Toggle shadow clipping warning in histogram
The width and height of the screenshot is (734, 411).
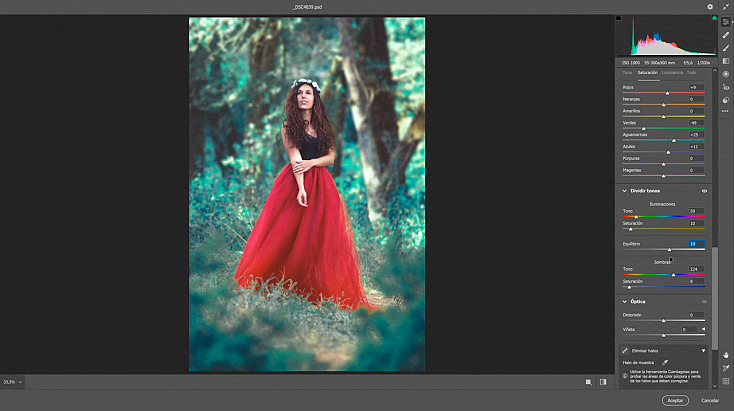tap(618, 18)
